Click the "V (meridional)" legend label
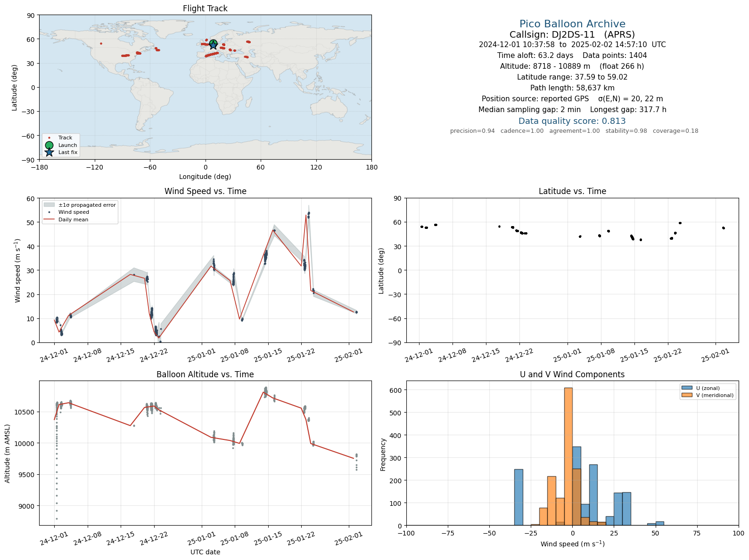The image size is (749, 560). tap(715, 395)
